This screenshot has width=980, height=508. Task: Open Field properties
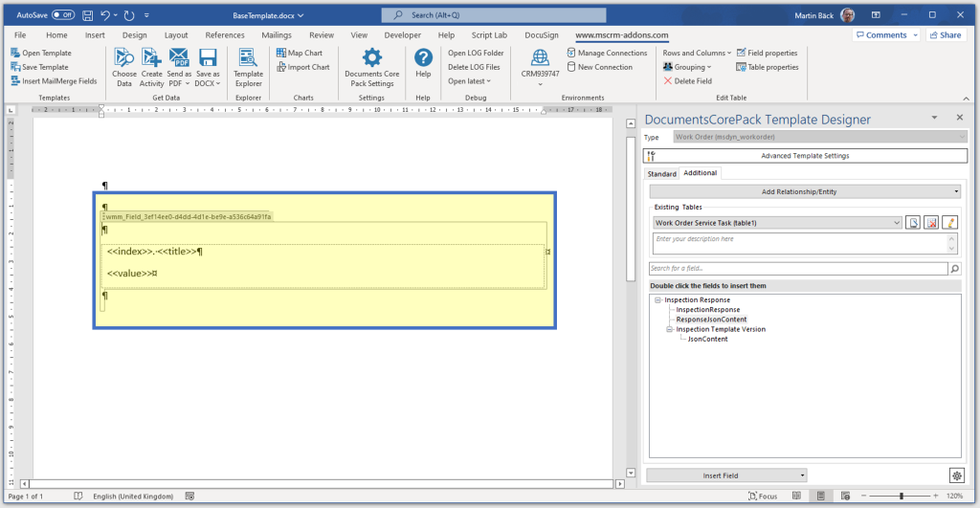(767, 54)
